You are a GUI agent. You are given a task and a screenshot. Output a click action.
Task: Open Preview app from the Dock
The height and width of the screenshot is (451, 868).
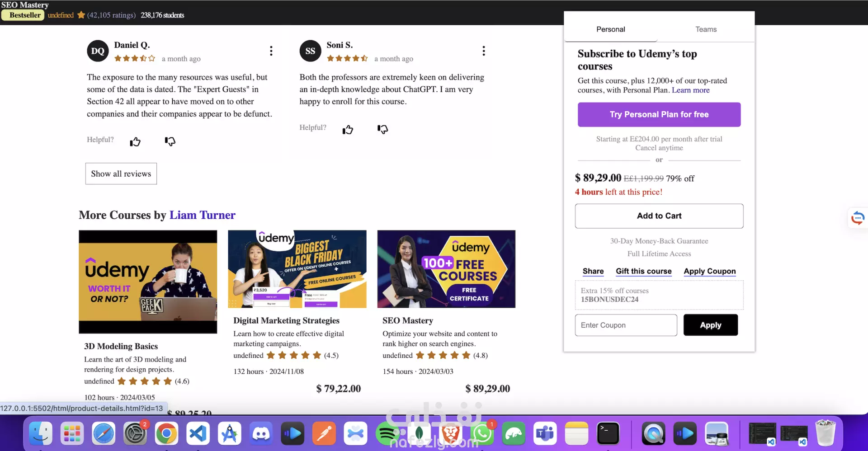(717, 433)
